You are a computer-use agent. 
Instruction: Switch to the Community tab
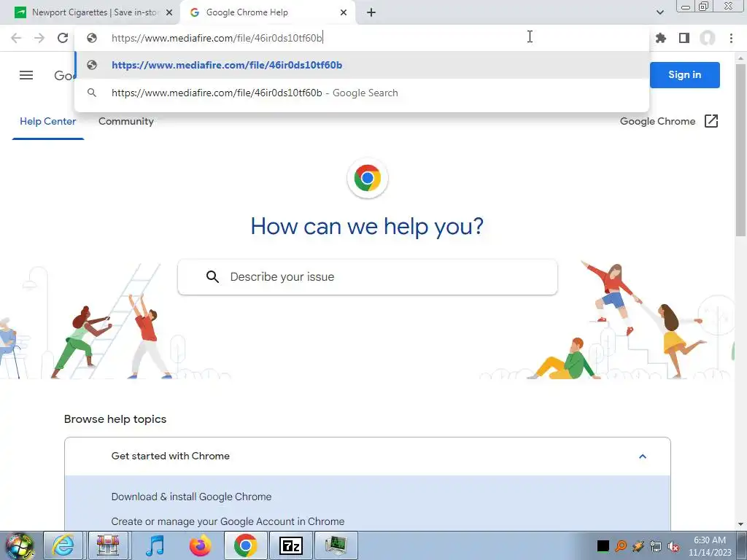[125, 122]
